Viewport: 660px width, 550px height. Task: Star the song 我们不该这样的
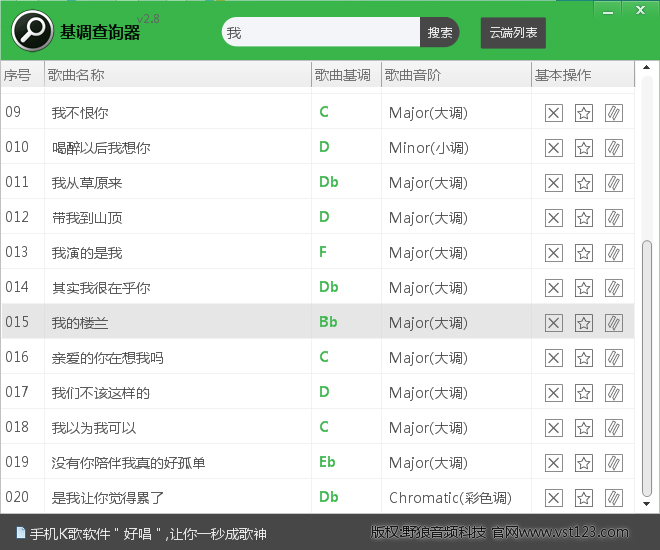click(x=584, y=393)
